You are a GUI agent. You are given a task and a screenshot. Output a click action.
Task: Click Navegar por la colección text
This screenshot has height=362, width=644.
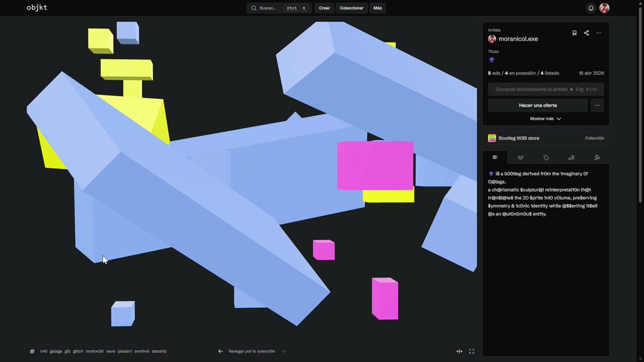(252, 351)
